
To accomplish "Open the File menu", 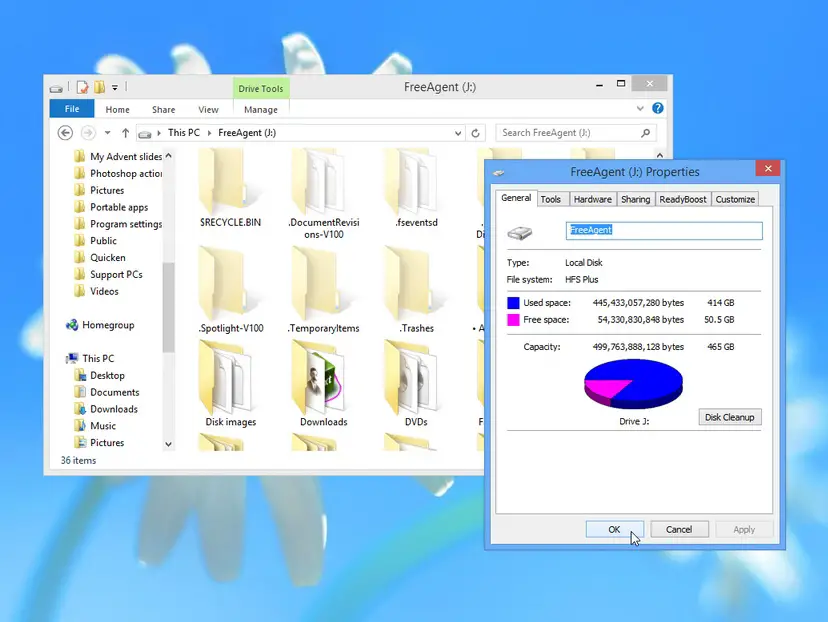I will coord(72,109).
